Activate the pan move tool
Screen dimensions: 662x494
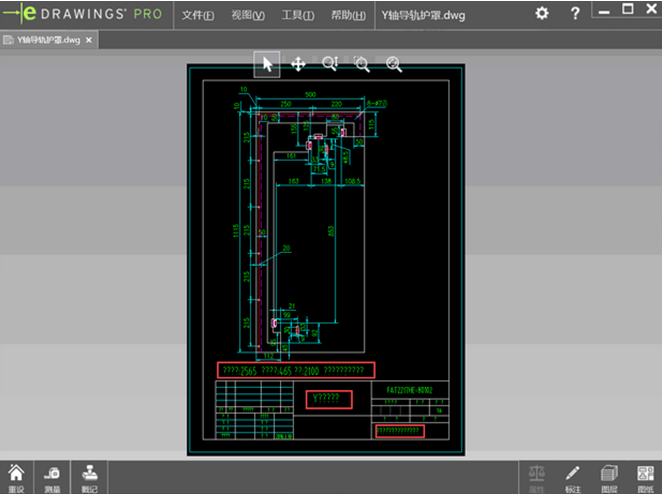point(298,64)
